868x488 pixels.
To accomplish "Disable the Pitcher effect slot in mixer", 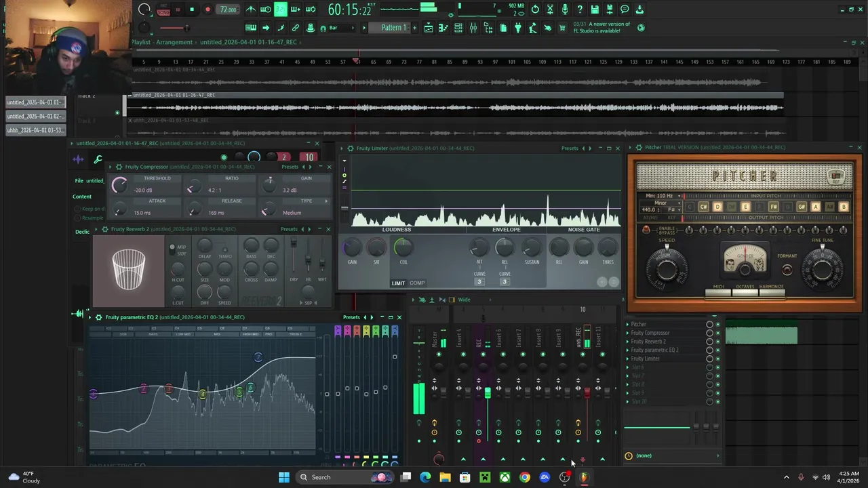I will [x=717, y=325].
